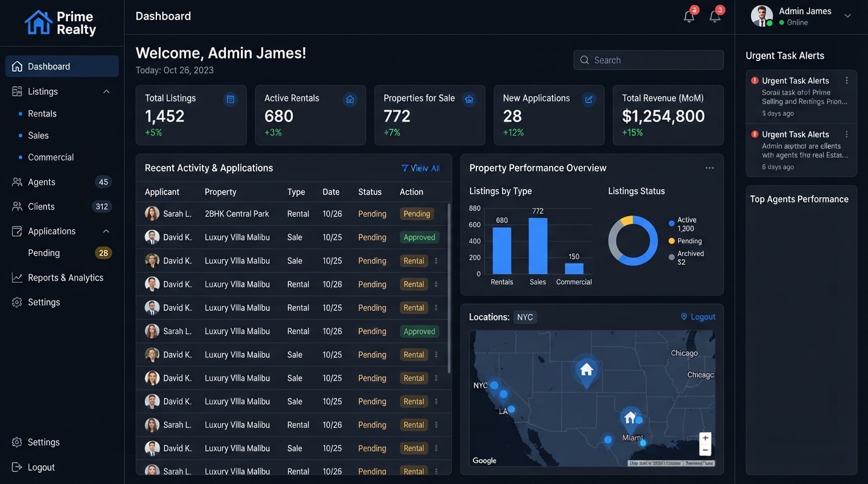This screenshot has height=484, width=868.
Task: Click the Pending legend color dot in chart
Action: (x=672, y=241)
